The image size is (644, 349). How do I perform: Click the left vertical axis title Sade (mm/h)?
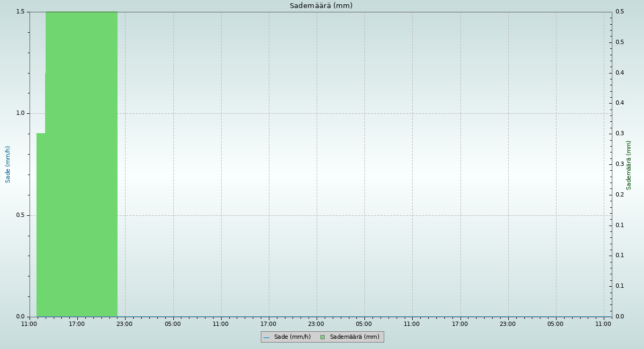8,164
